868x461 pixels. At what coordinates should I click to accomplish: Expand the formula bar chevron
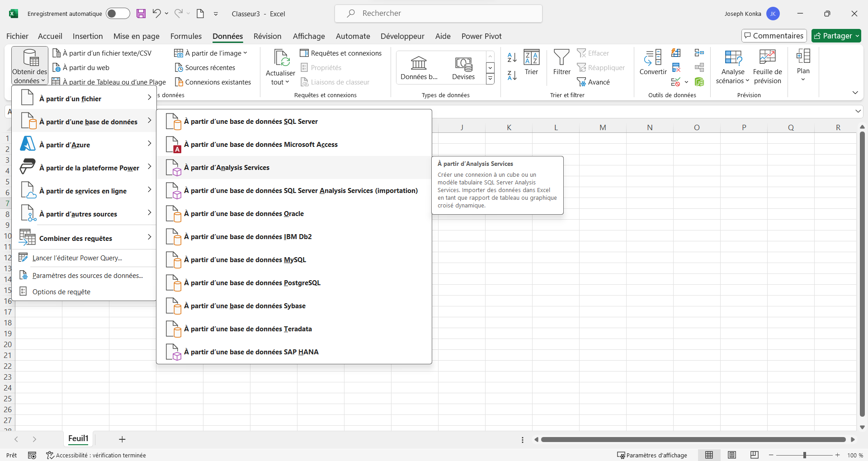[858, 111]
